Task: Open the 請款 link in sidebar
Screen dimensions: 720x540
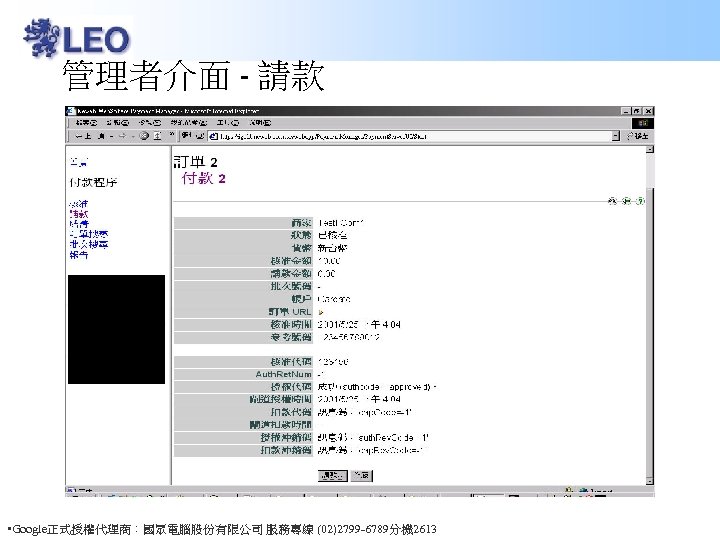Action: [79, 214]
